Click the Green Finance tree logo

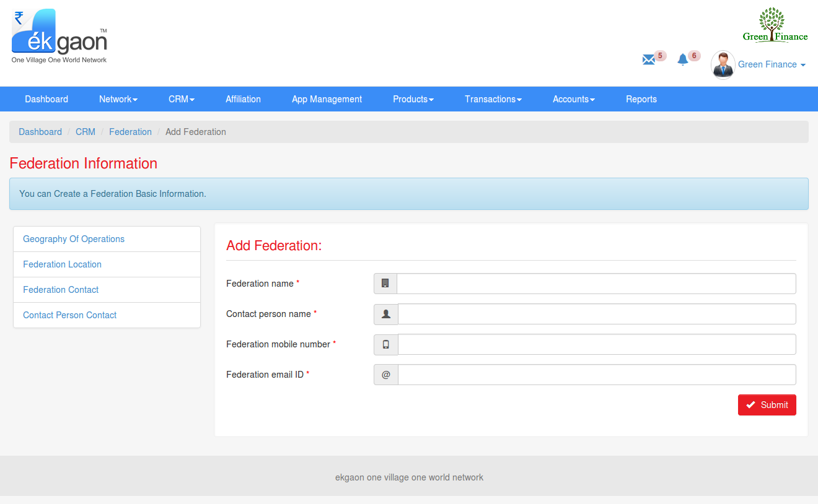pyautogui.click(x=775, y=25)
